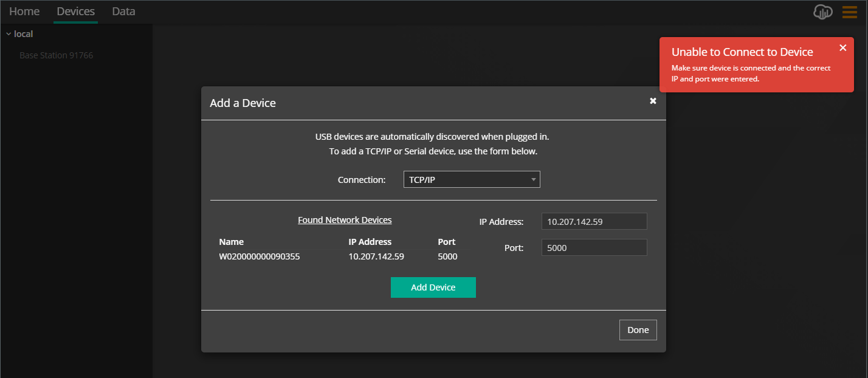Click the dropdown arrow on the Connection selector
The height and width of the screenshot is (378, 868).
tap(534, 179)
